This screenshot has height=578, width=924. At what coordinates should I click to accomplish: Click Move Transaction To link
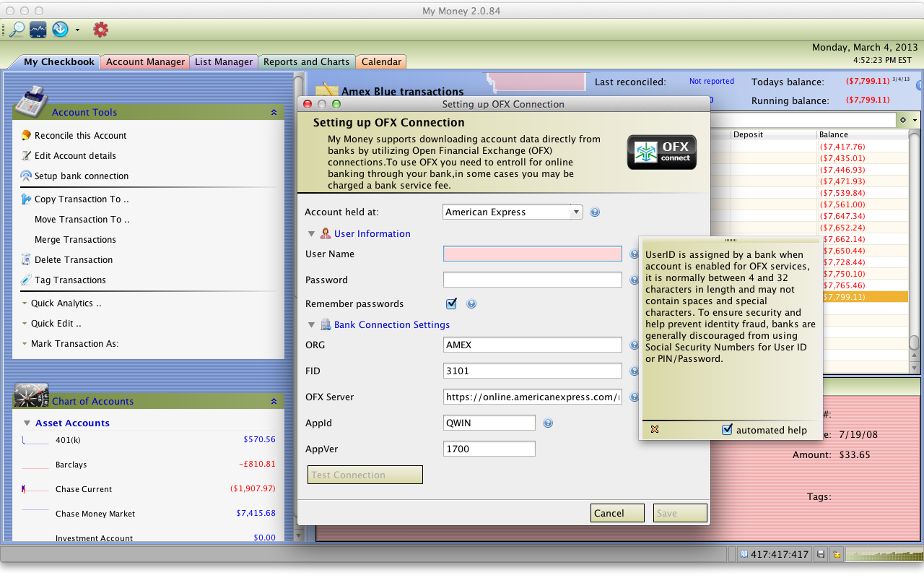82,219
